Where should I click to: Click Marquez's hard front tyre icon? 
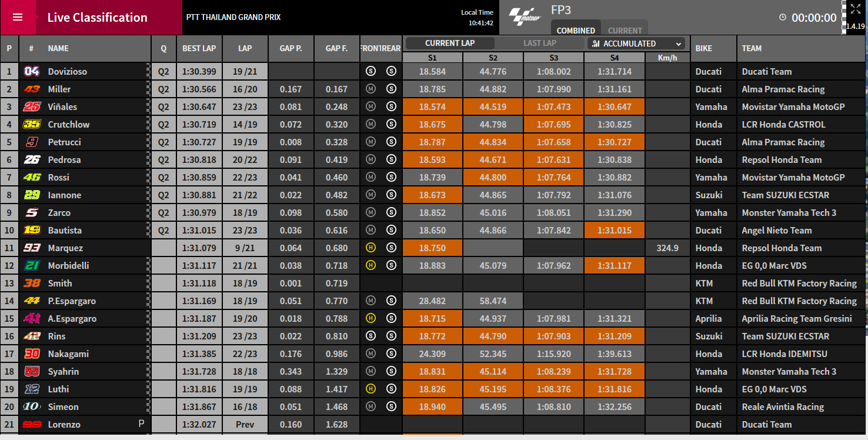(370, 248)
